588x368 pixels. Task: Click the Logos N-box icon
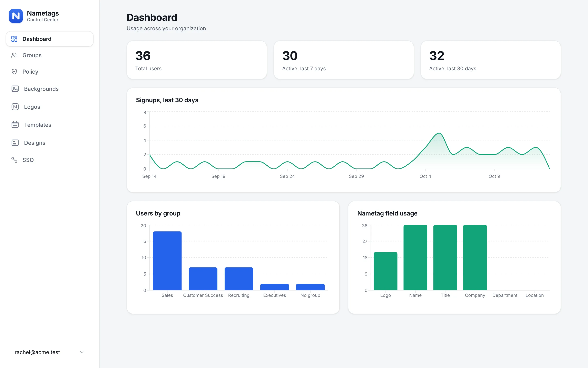tap(15, 107)
